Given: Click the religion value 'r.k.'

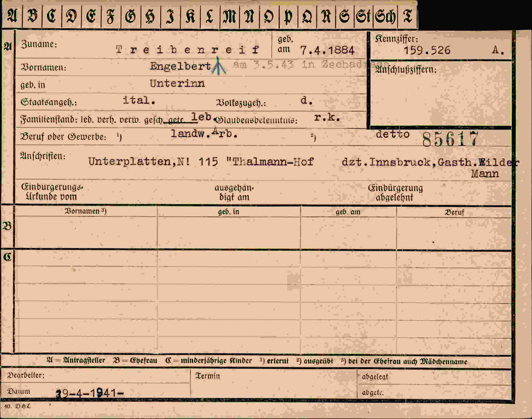Looking at the screenshot, I should pos(327,117).
